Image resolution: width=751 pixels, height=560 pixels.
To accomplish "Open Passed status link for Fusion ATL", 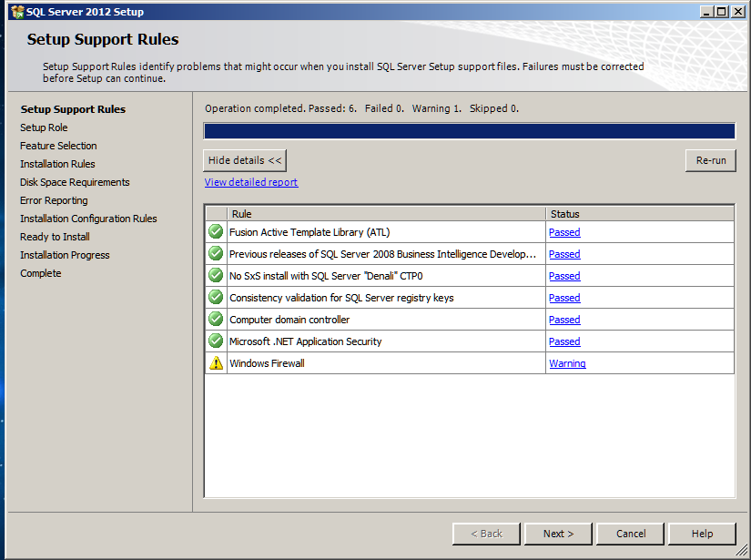I will click(x=564, y=232).
